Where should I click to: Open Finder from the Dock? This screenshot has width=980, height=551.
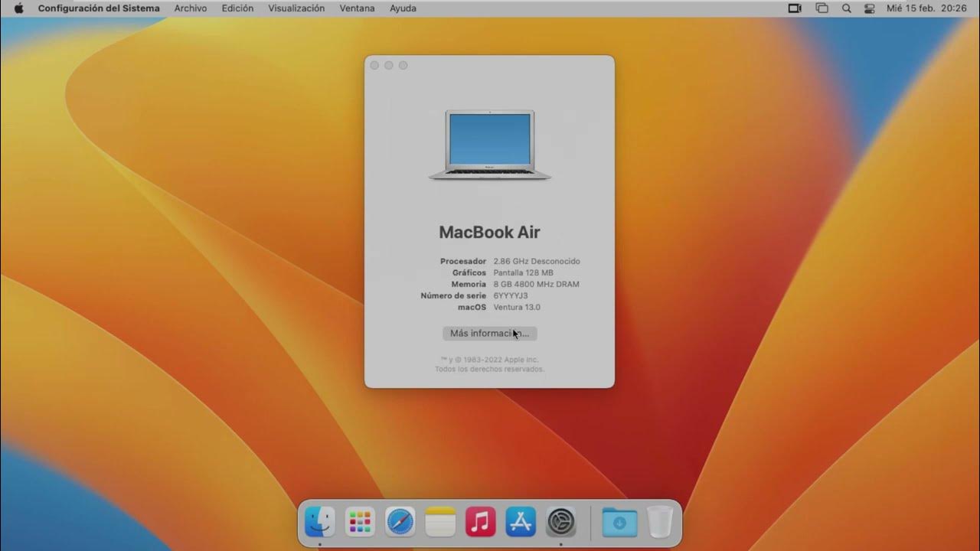click(x=320, y=522)
